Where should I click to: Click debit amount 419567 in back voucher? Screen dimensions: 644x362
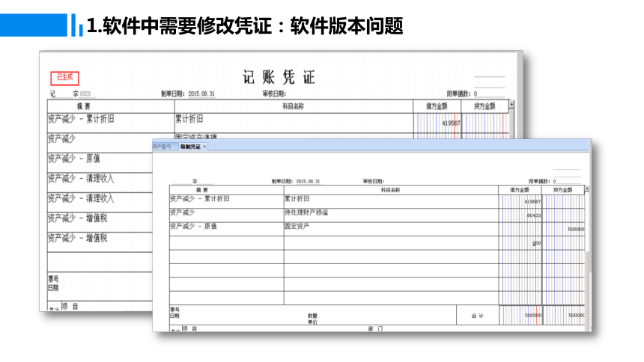[451, 123]
